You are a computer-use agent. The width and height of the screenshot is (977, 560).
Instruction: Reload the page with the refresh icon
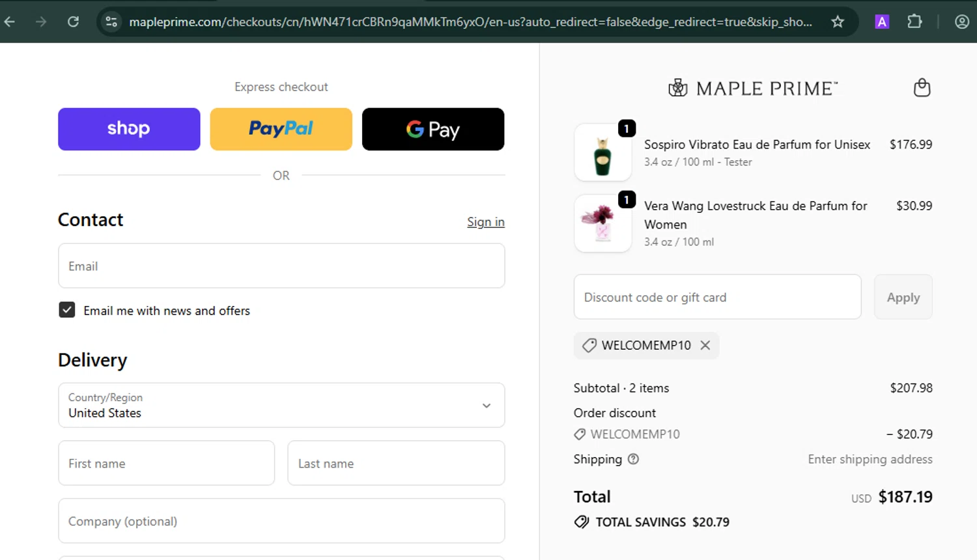coord(73,21)
